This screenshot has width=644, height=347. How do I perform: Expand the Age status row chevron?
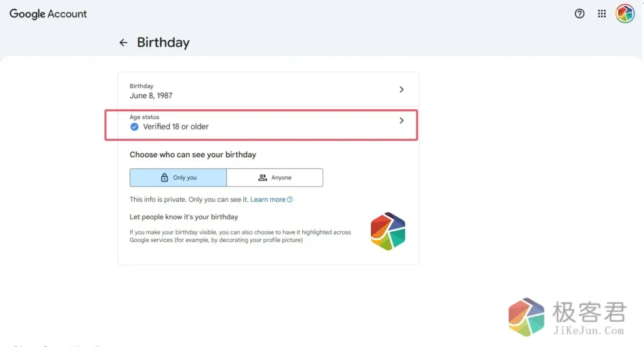[x=402, y=121]
